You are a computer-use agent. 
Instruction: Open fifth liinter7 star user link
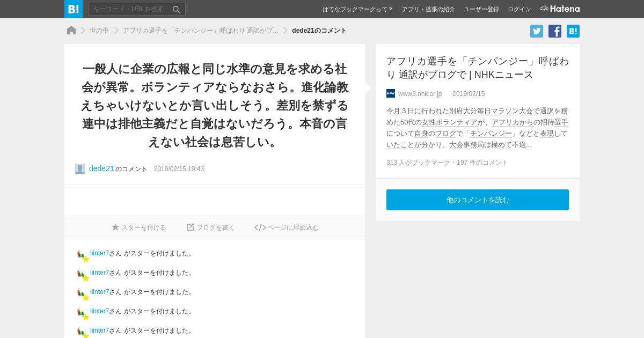tap(99, 330)
